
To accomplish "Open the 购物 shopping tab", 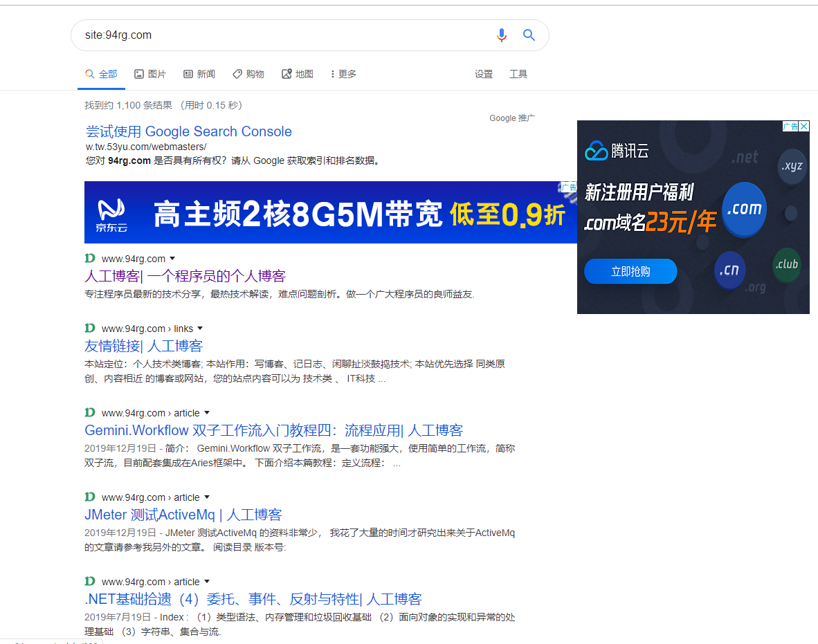I will 248,74.
